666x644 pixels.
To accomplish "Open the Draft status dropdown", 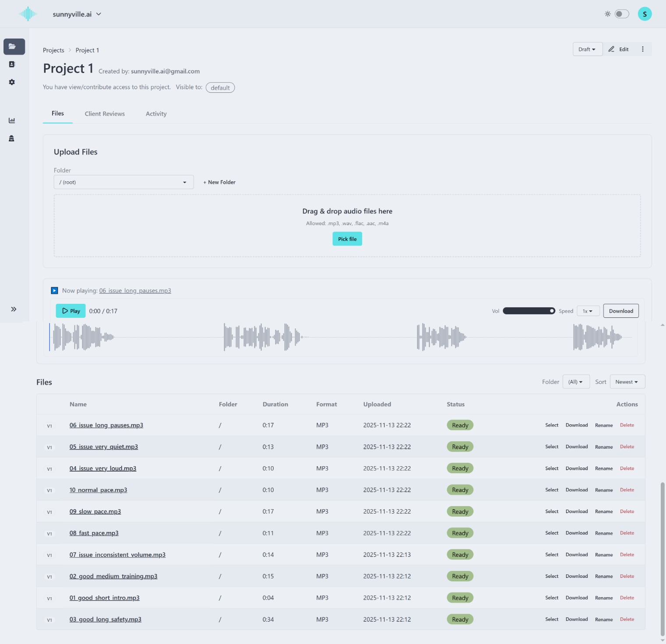I will [x=587, y=49].
